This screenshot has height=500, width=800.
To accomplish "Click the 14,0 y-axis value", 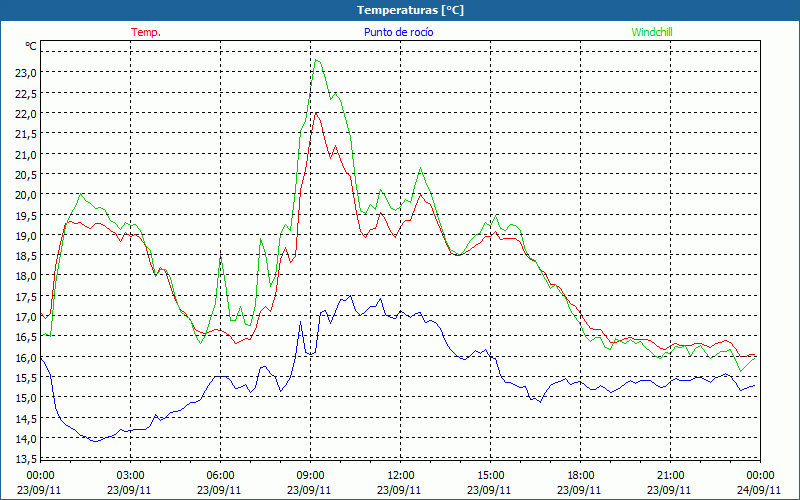I will tap(26, 439).
